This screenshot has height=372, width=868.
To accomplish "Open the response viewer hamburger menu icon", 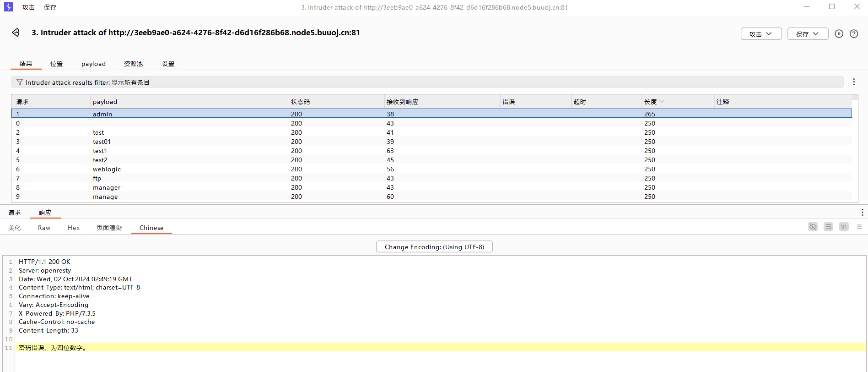I will coord(859,227).
